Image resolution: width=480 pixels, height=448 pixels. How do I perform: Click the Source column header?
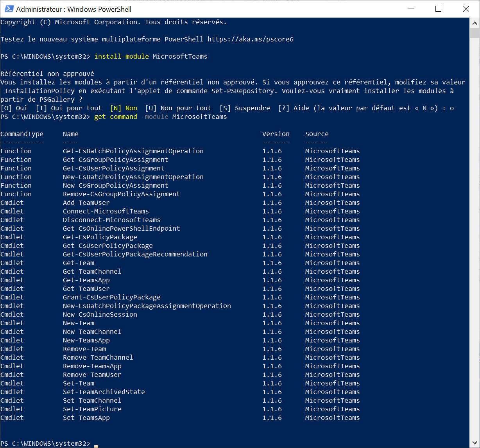[x=317, y=134]
